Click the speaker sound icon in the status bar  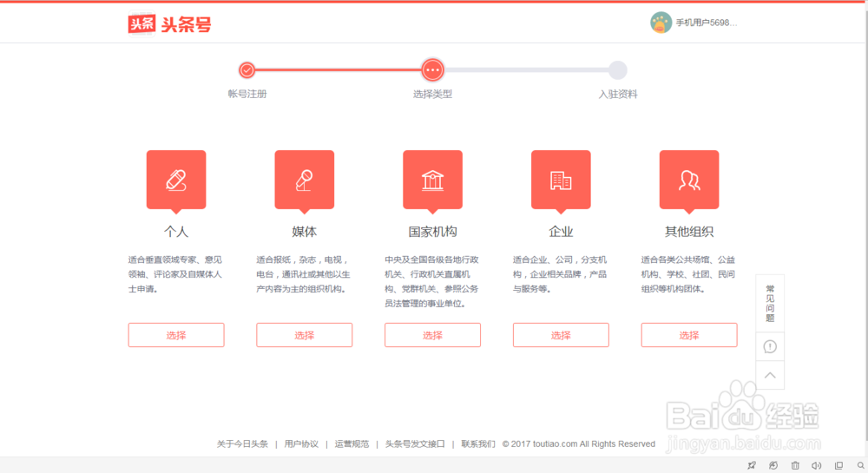(x=817, y=465)
